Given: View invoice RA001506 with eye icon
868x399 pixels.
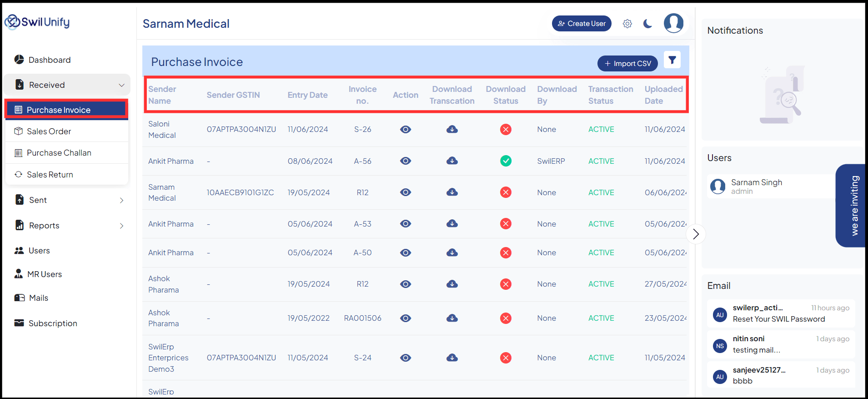Looking at the screenshot, I should (x=406, y=318).
